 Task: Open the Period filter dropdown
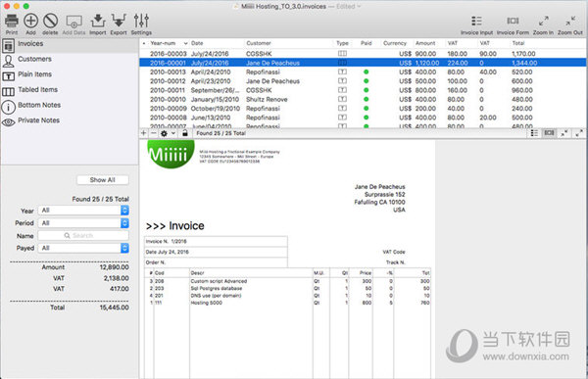[x=83, y=223]
